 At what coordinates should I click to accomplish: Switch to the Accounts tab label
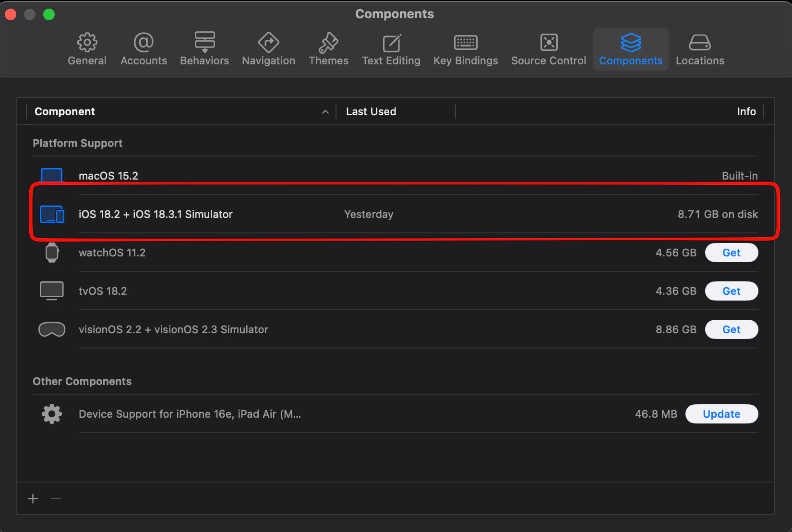tap(144, 61)
